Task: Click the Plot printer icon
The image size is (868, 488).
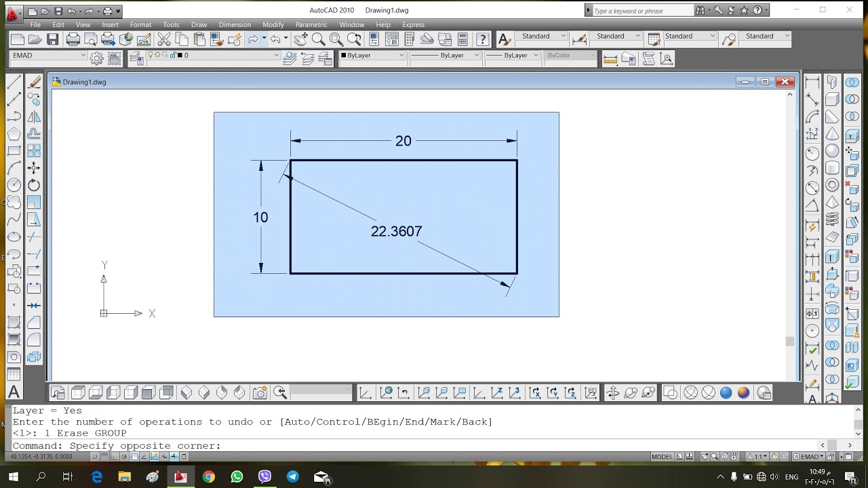Action: (73, 39)
